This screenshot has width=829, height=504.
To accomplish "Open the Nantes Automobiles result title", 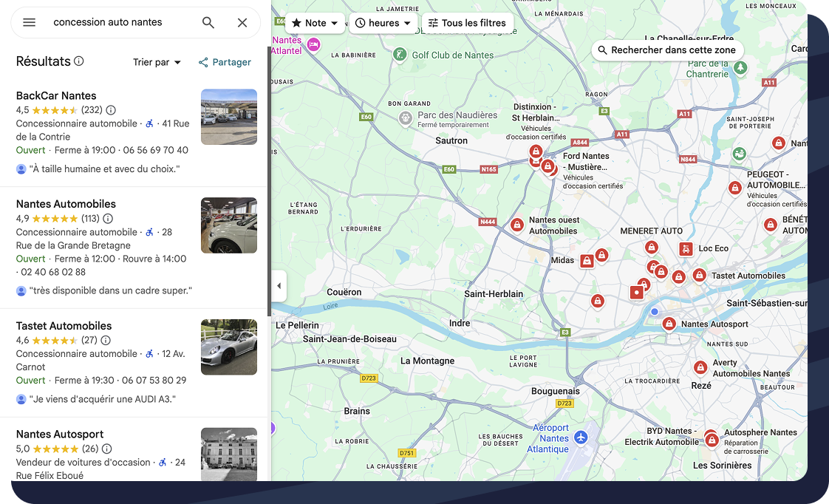I will [66, 204].
